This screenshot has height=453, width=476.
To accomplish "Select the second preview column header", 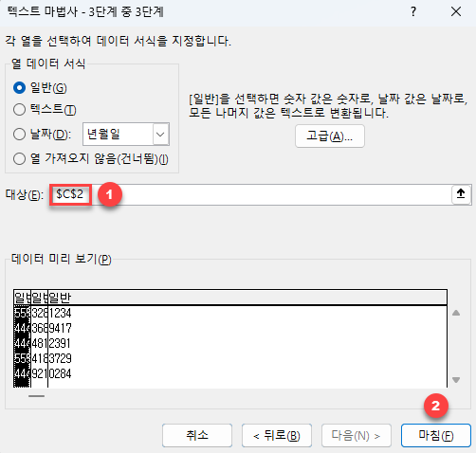I will [x=39, y=298].
